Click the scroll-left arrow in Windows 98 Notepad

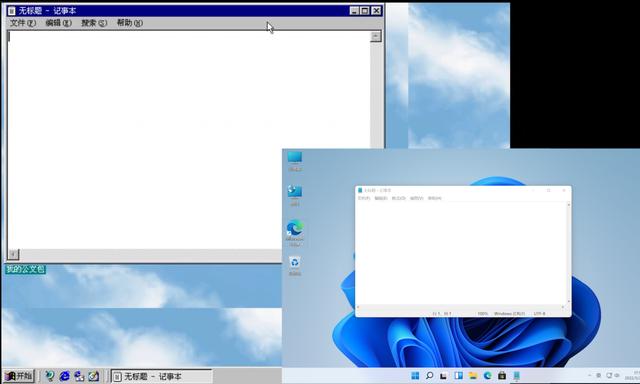pos(13,255)
